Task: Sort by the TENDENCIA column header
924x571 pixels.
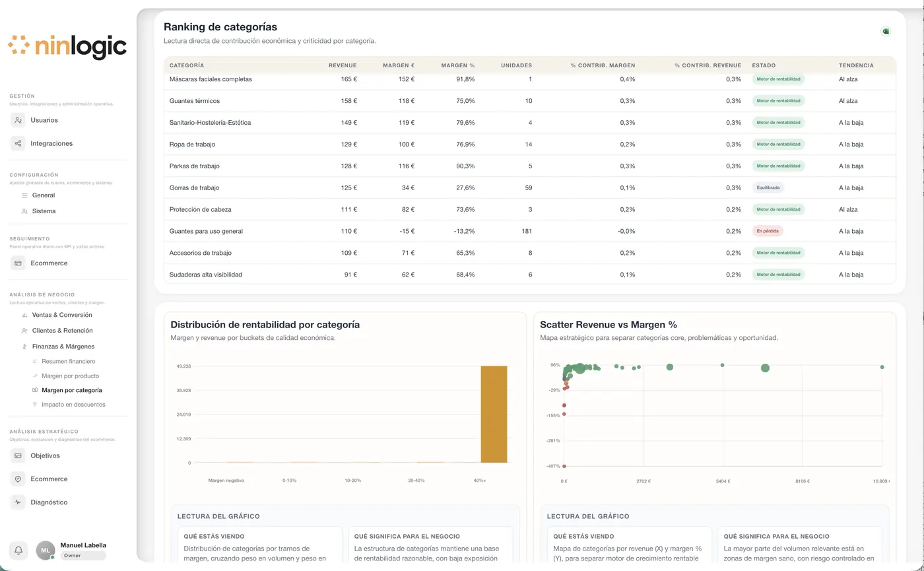Action: pos(856,65)
